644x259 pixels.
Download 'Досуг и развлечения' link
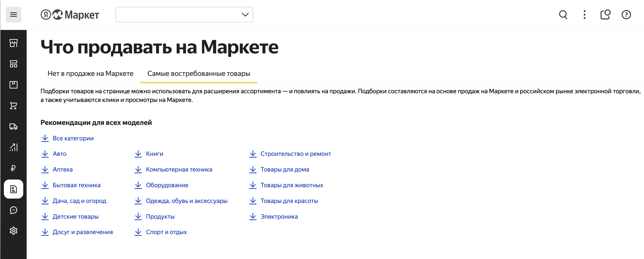pos(77,232)
